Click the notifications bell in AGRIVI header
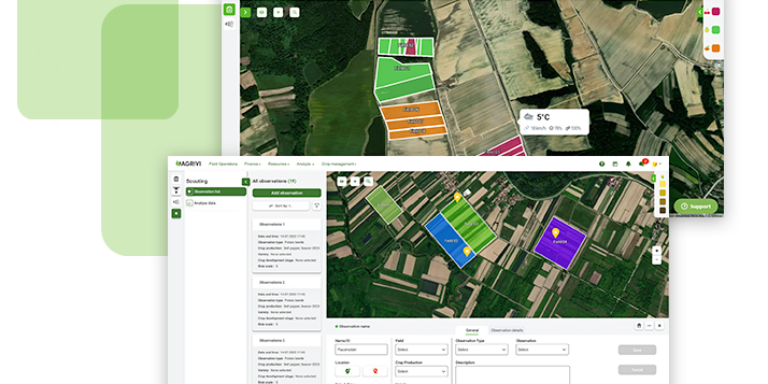This screenshot has width=768, height=384. tap(628, 164)
